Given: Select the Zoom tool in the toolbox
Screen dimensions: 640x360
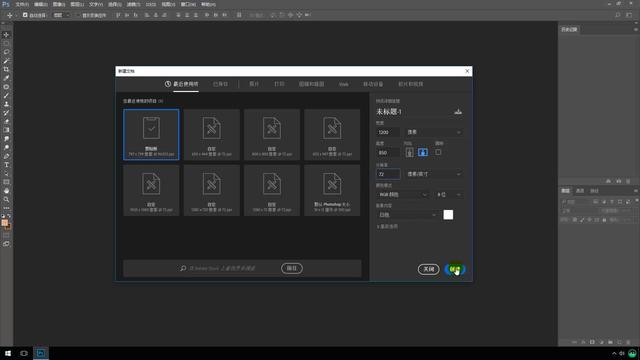Looking at the screenshot, I should (6, 199).
